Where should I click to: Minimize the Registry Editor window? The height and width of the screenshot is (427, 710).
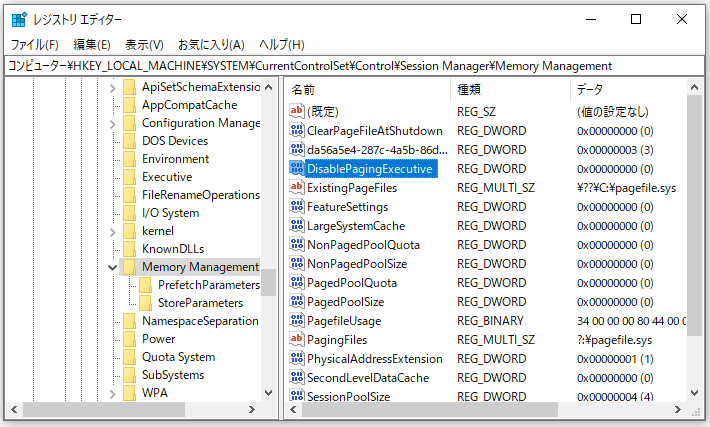(591, 19)
